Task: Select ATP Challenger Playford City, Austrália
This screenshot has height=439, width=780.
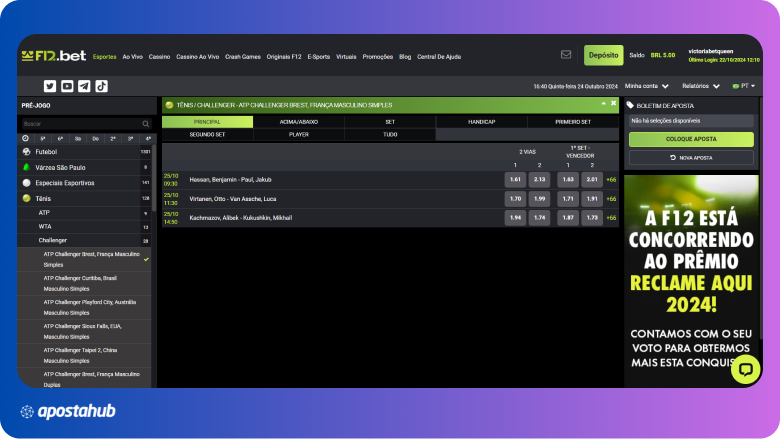Action: pyautogui.click(x=84, y=308)
